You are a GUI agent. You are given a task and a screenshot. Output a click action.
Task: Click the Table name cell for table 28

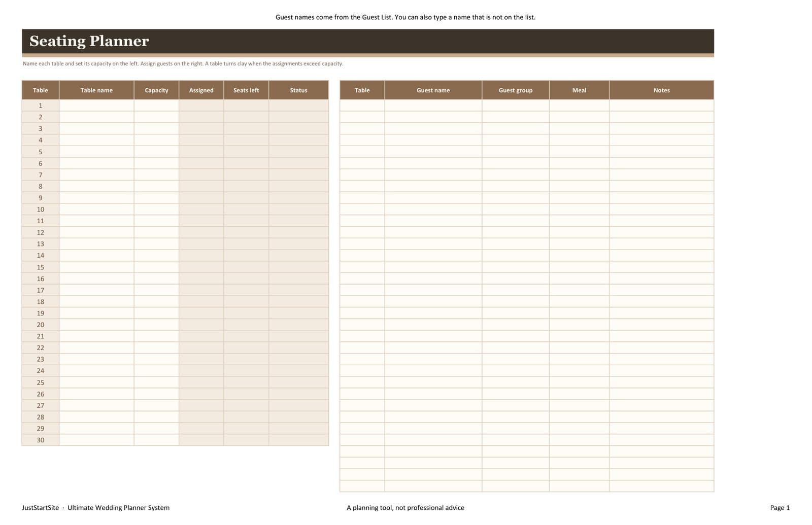click(x=96, y=417)
